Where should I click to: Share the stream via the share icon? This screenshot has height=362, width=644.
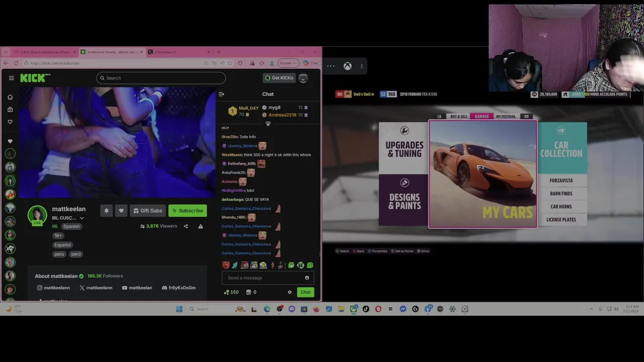point(186,226)
